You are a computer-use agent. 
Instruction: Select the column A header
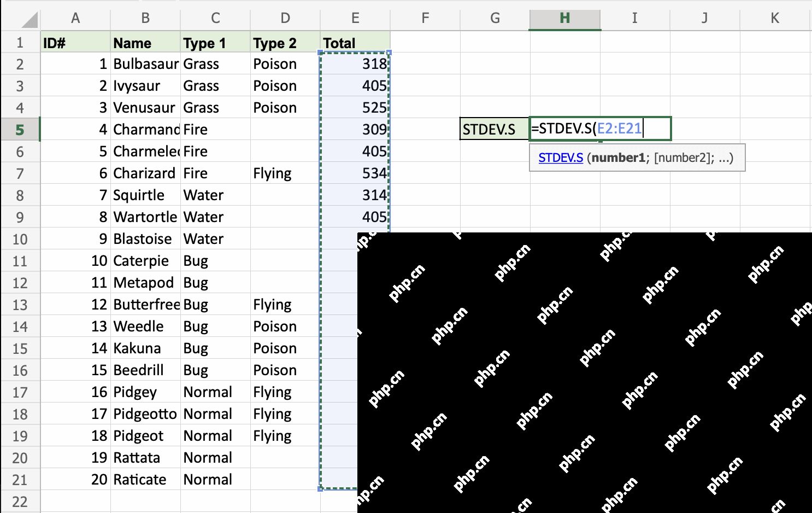75,18
